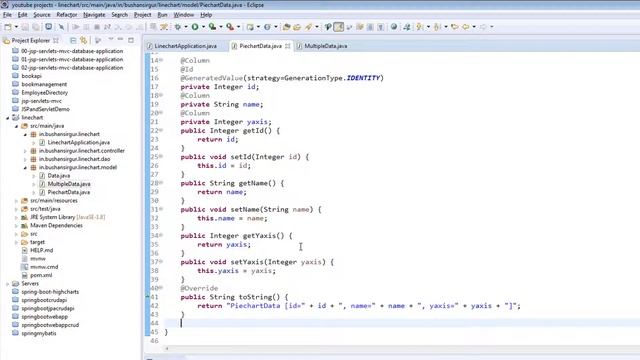Image resolution: width=640 pixels, height=360 pixels.
Task: Click the Open Task folder icon
Action: (297, 27)
